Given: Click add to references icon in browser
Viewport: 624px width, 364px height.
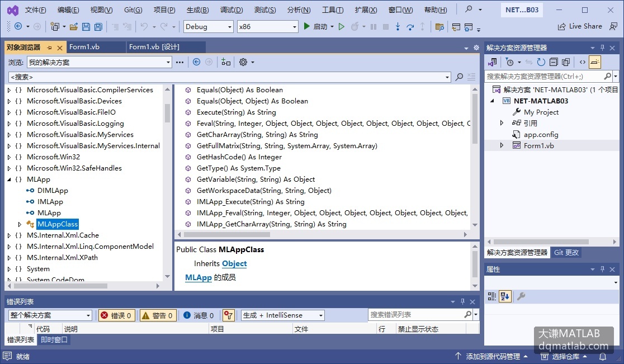Looking at the screenshot, I should (226, 62).
